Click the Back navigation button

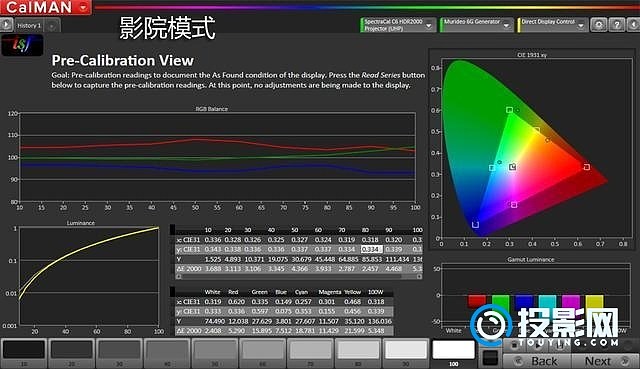coord(537,361)
